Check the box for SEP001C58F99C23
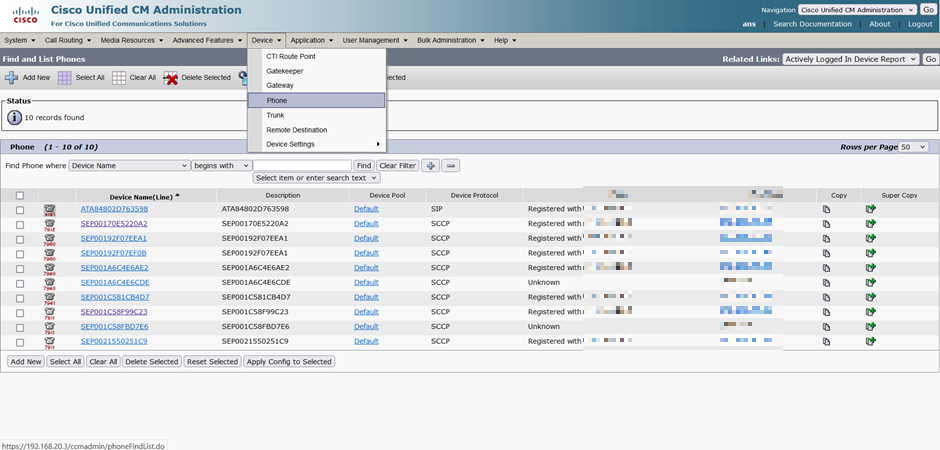The width and height of the screenshot is (940, 450). (x=20, y=313)
